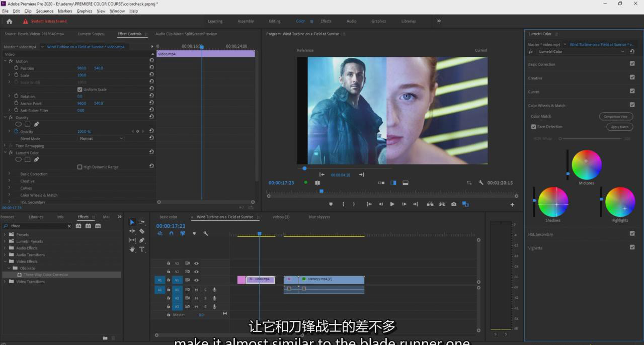The width and height of the screenshot is (644, 345).
Task: Select the Hand tool
Action: (x=132, y=249)
